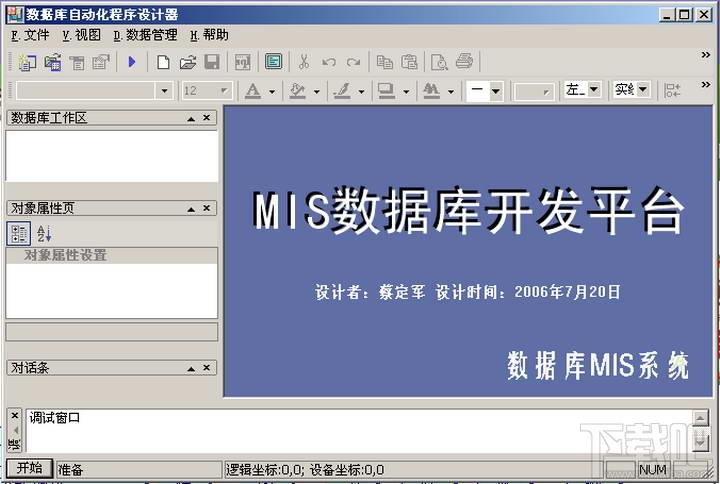The image size is (720, 484).
Task: Collapse the 对话条 panel
Action: pyautogui.click(x=191, y=369)
